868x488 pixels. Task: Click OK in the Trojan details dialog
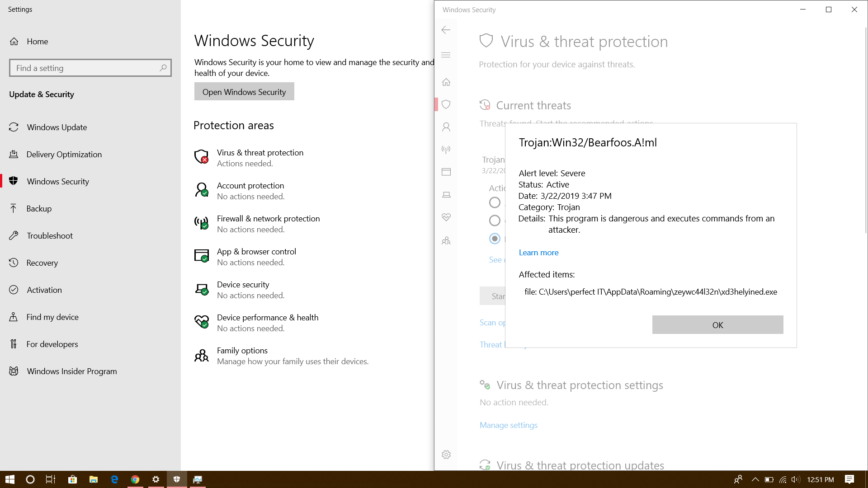717,325
